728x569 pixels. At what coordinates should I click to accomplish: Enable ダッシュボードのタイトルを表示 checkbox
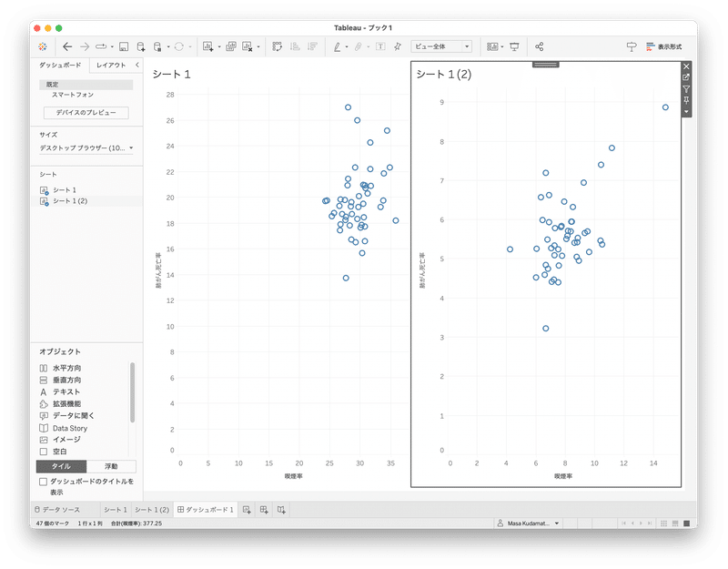[x=43, y=482]
